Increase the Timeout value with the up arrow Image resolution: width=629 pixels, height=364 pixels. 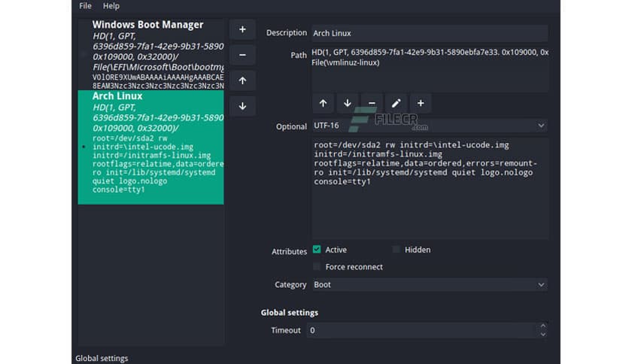pyautogui.click(x=542, y=326)
